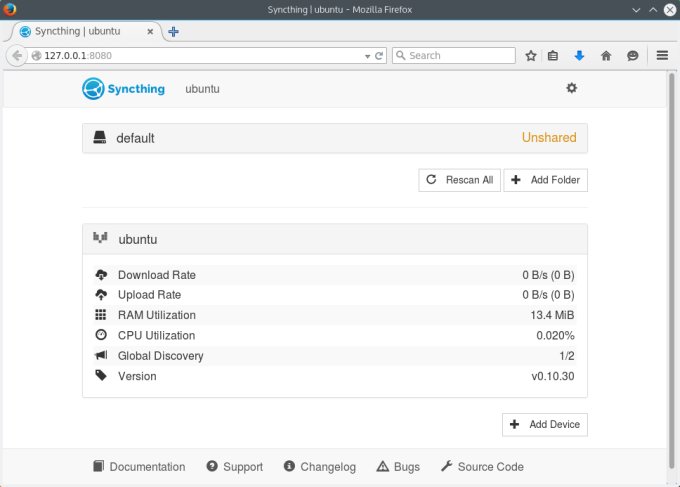Click the Upload Rate cloud icon
680x487 pixels.
(101, 294)
